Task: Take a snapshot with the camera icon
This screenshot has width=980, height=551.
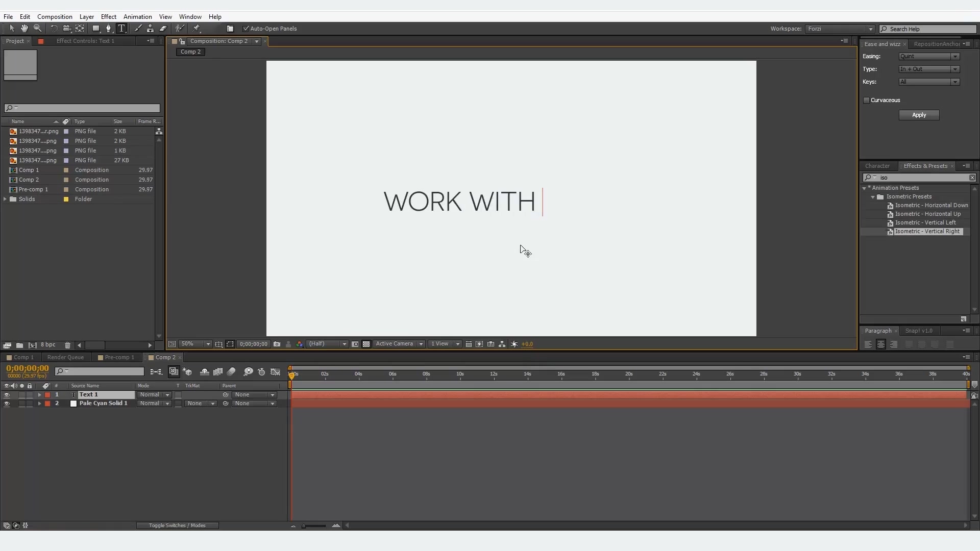Action: coord(277,344)
